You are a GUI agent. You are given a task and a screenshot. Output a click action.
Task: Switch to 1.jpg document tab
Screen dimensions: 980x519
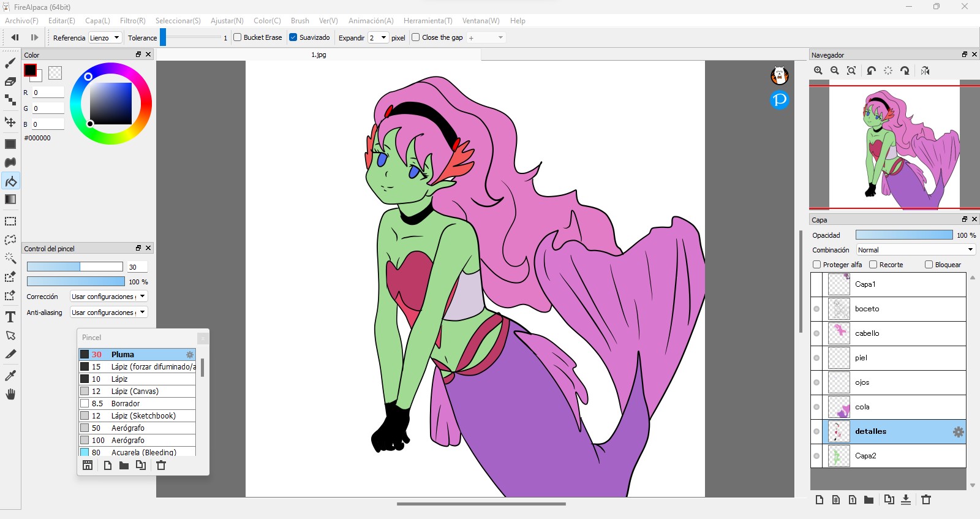[318, 55]
